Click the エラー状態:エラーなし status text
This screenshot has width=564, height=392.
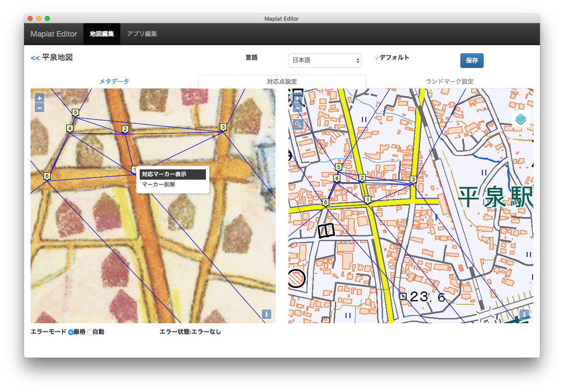(x=190, y=332)
